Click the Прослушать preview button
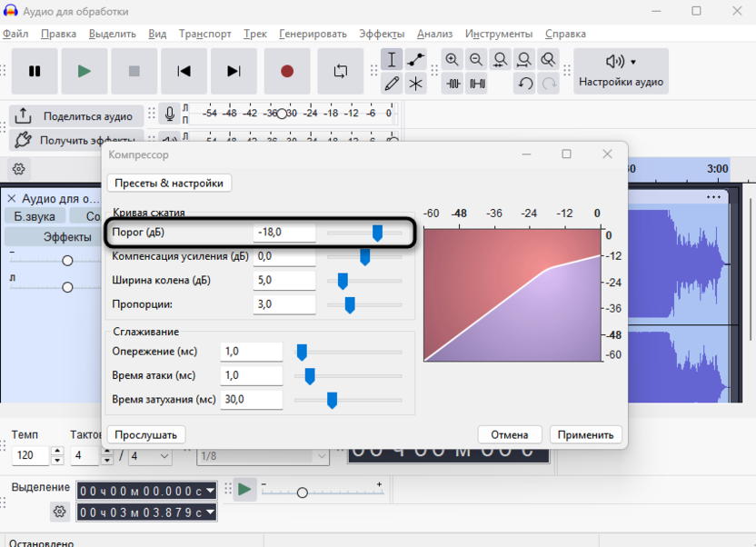756x547 pixels. (146, 434)
